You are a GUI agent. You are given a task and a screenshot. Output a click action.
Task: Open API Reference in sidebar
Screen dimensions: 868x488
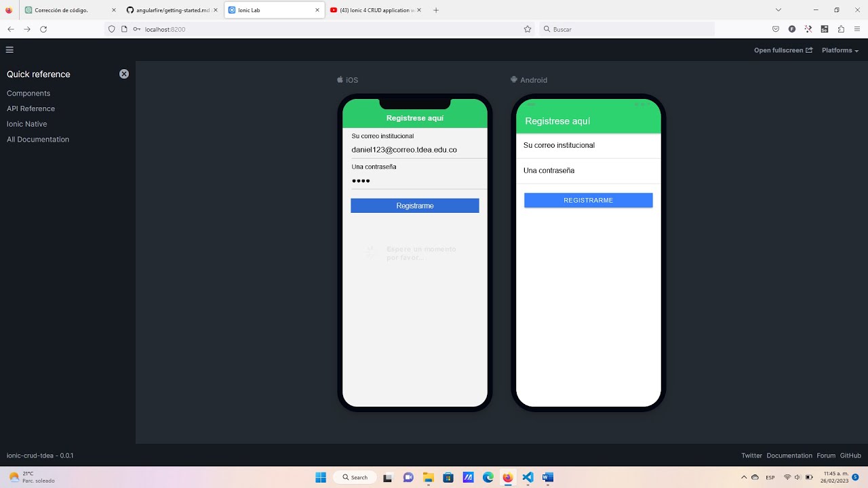tap(31, 108)
